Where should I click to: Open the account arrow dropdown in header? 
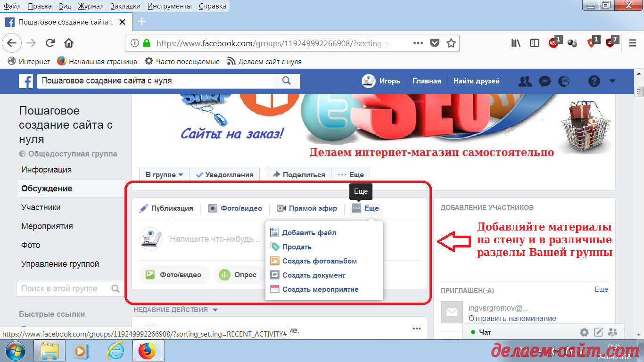612,81
